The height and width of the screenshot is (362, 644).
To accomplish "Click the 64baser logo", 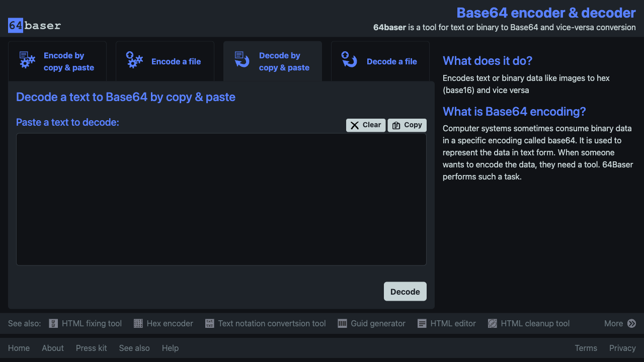I will coord(34,25).
